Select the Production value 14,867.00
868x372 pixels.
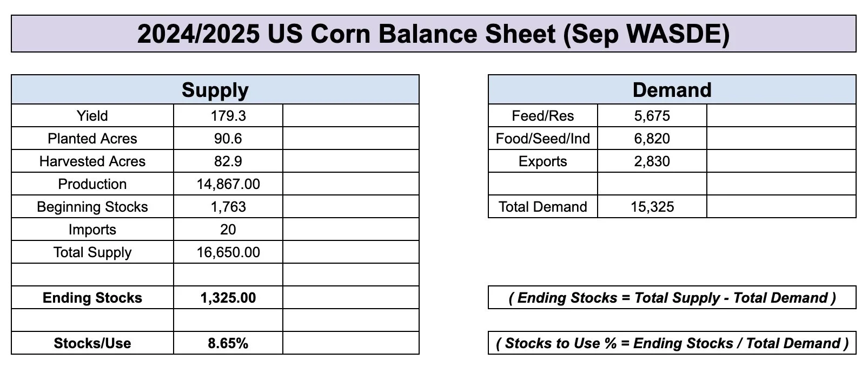coord(228,184)
